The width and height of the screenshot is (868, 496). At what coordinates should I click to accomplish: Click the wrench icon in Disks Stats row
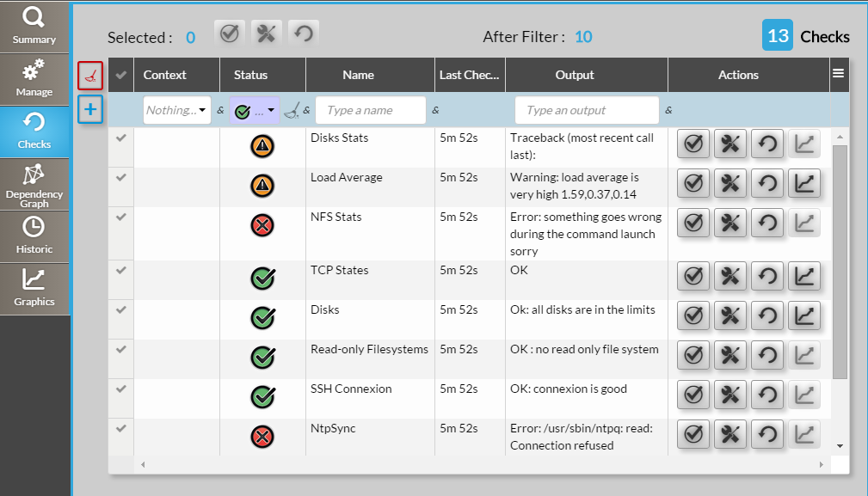click(x=730, y=144)
